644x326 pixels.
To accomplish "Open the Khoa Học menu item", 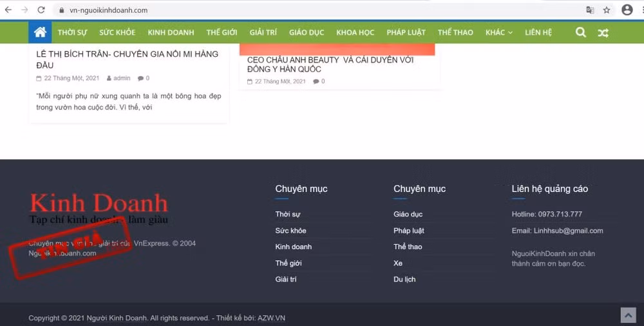I will (355, 32).
